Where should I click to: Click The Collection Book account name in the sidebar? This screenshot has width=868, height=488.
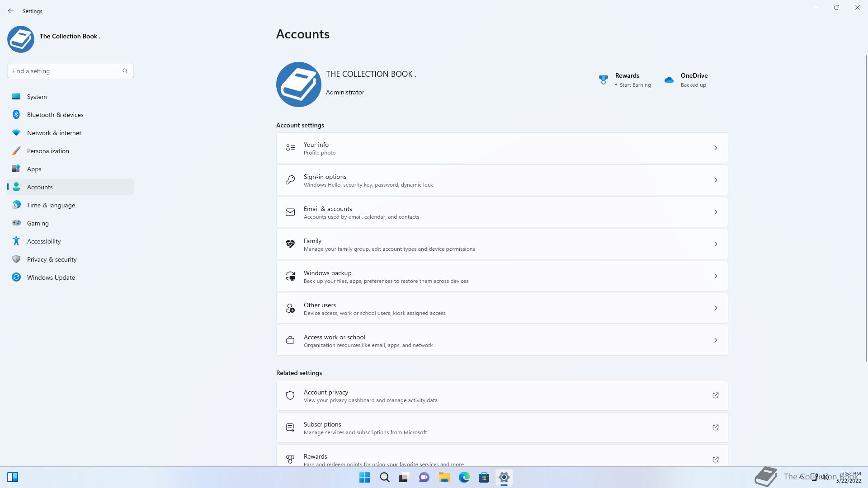pyautogui.click(x=70, y=36)
